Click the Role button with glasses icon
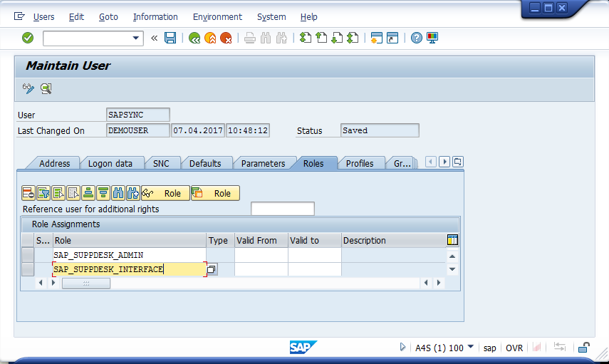609x364 pixels. pyautogui.click(x=165, y=193)
